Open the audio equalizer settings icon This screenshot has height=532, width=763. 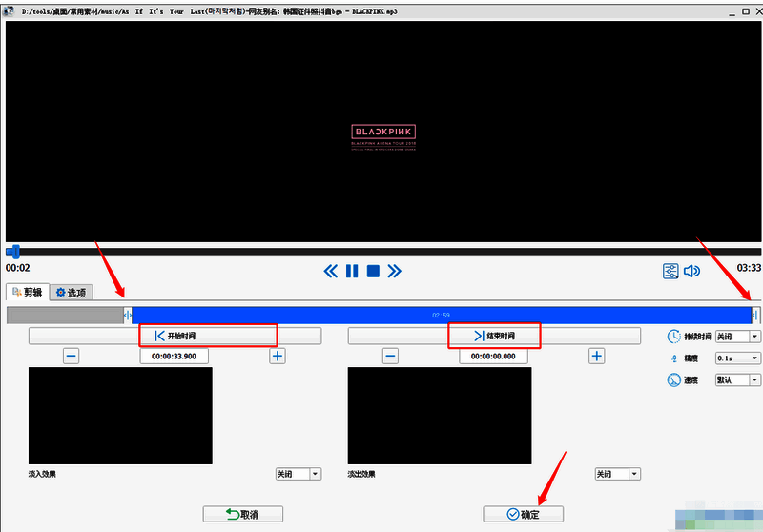click(x=671, y=272)
